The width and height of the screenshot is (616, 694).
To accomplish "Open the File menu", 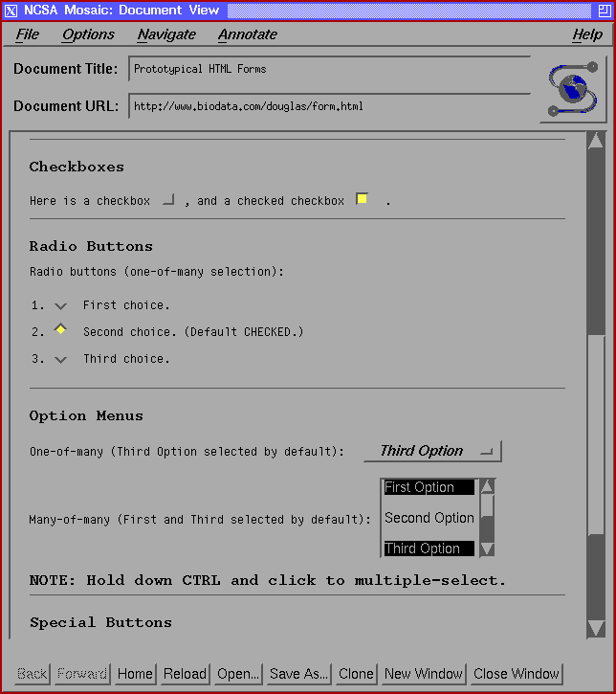I will tap(28, 34).
